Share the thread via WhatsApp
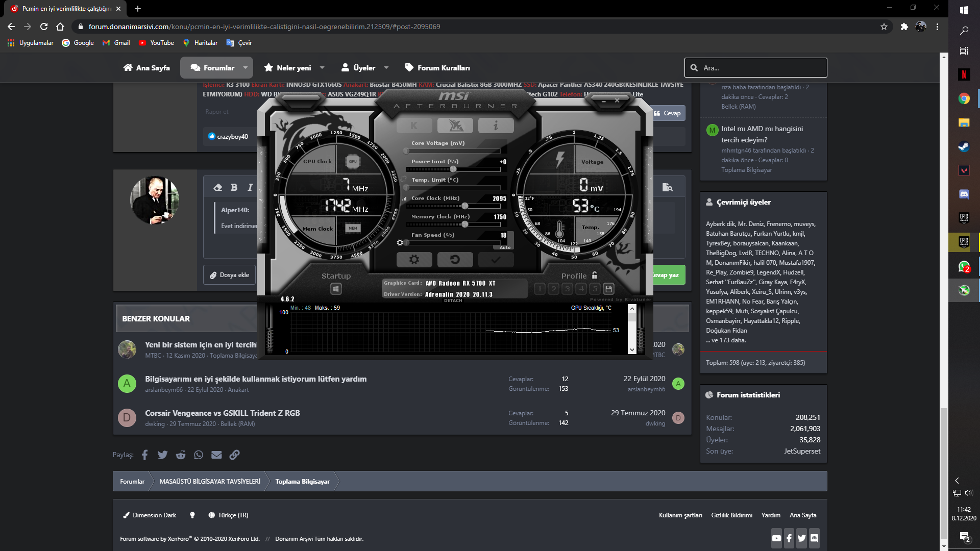The width and height of the screenshot is (980, 551). pos(199,455)
